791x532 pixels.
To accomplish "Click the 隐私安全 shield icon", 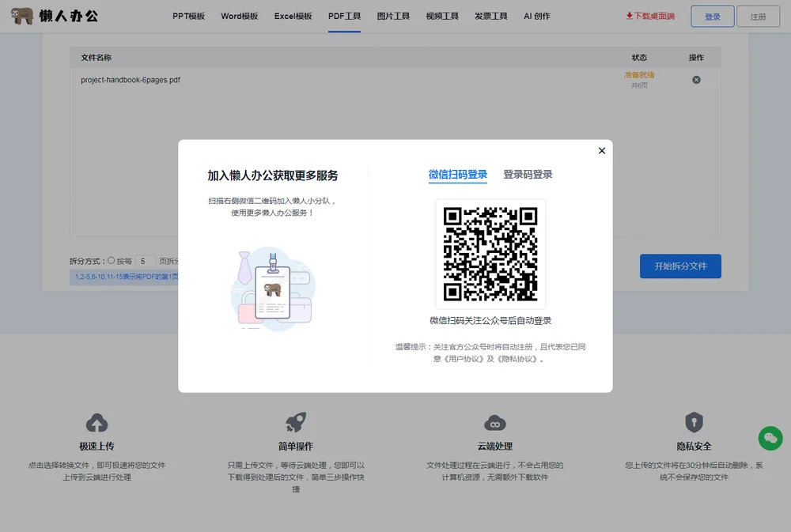I will [694, 422].
